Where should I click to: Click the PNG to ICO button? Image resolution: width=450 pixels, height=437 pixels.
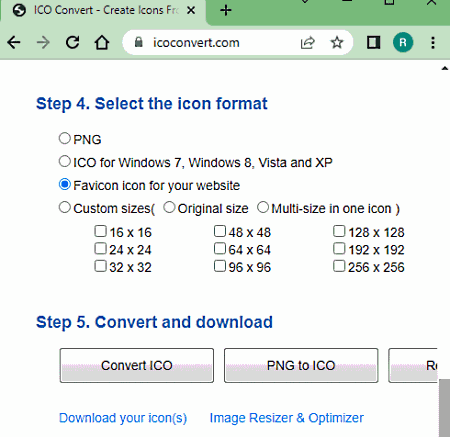coord(301,366)
